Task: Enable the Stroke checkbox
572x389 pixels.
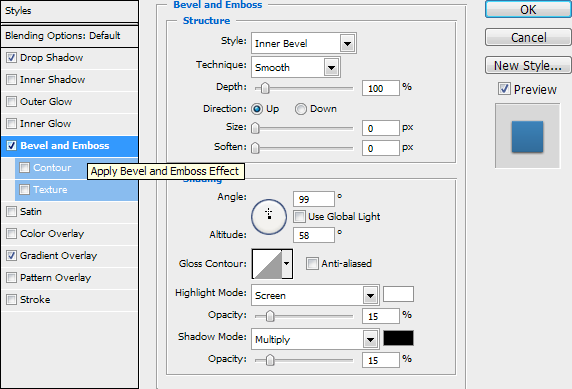Action: point(11,300)
